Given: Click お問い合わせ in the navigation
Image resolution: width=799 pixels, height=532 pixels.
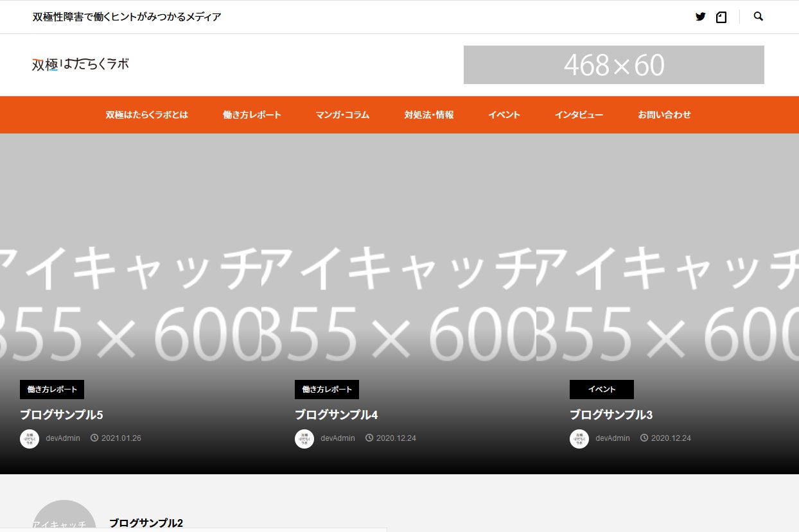Looking at the screenshot, I should tap(664, 115).
